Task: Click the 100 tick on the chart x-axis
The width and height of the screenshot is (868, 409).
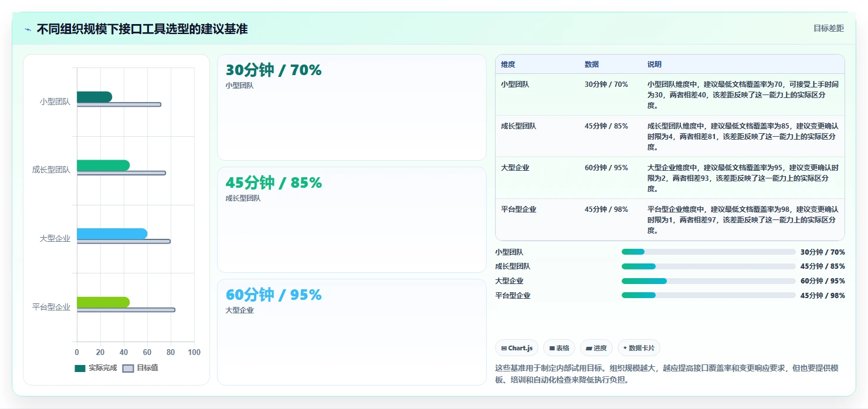Action: (194, 352)
